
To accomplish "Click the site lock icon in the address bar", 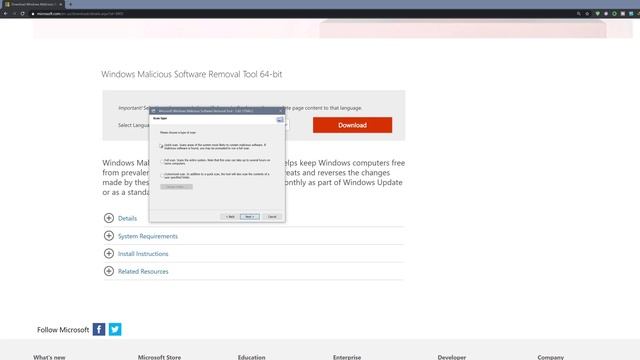I will [x=33, y=13].
